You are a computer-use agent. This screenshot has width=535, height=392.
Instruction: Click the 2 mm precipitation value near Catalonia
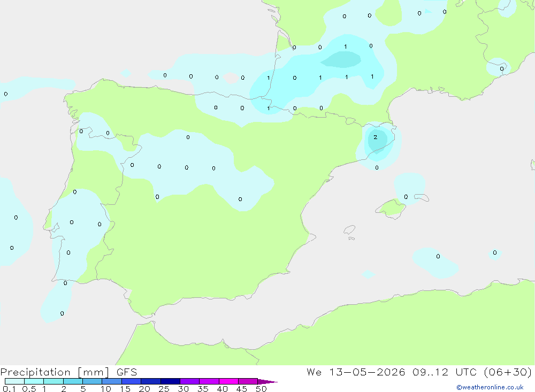coord(376,137)
